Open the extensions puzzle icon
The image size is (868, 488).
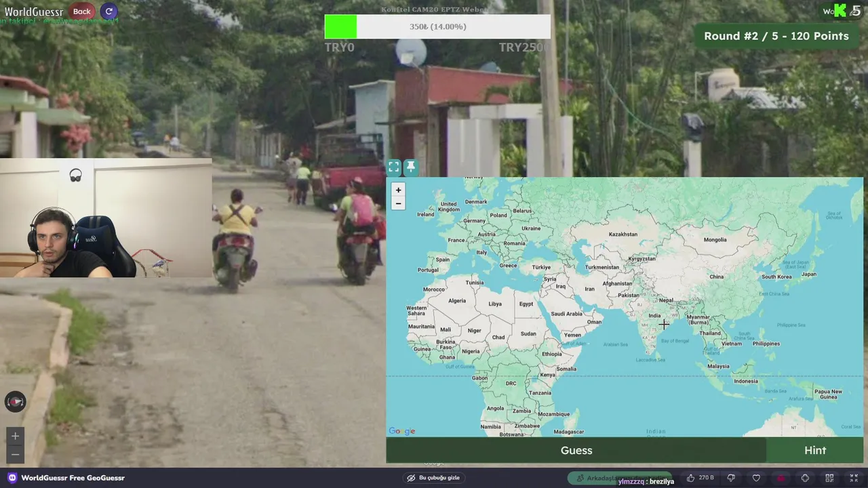pyautogui.click(x=805, y=478)
